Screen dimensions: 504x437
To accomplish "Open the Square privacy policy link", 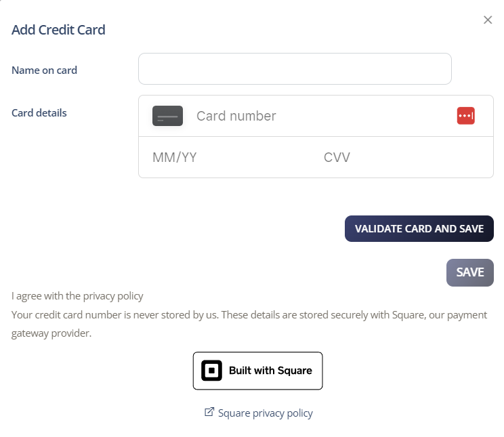I will click(266, 413).
